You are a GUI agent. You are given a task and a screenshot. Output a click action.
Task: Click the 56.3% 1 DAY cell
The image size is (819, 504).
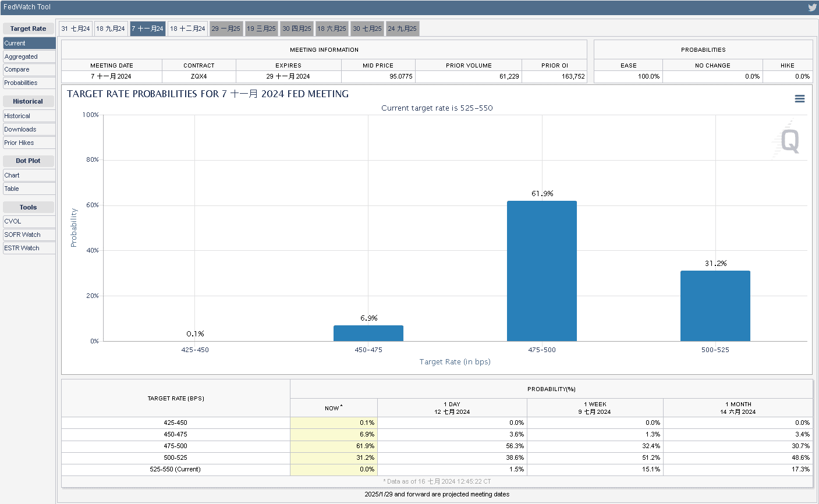tap(452, 446)
